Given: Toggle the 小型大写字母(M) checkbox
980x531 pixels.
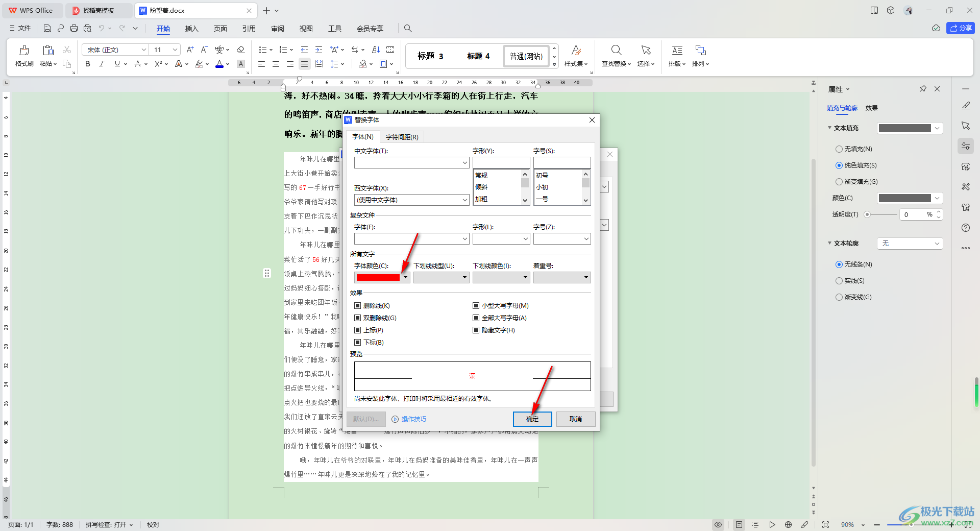Looking at the screenshot, I should (476, 306).
